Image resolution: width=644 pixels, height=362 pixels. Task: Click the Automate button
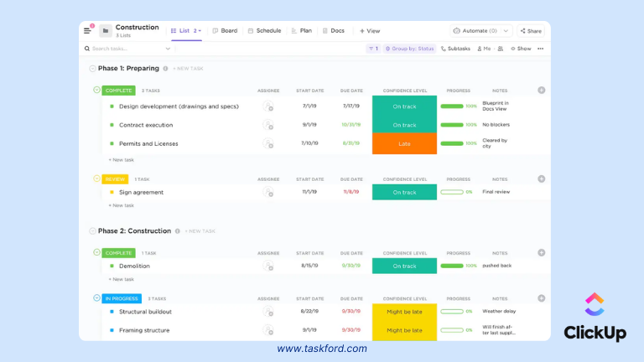point(480,31)
